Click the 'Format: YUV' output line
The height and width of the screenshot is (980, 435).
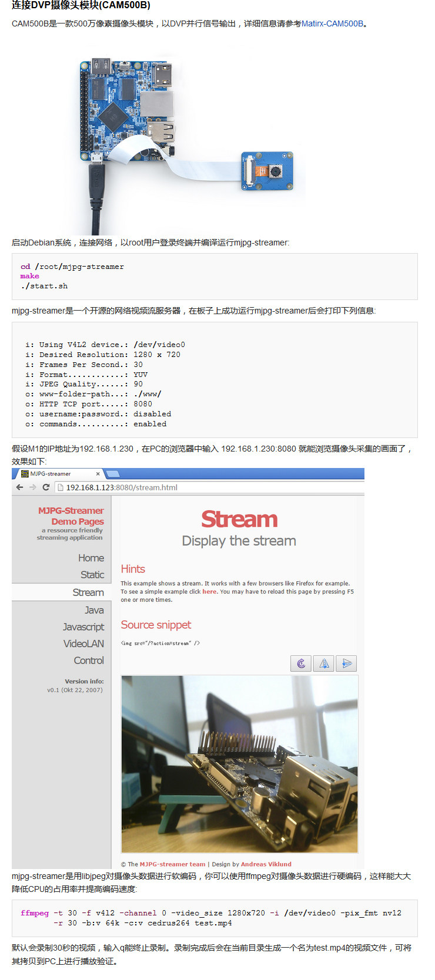(x=86, y=375)
